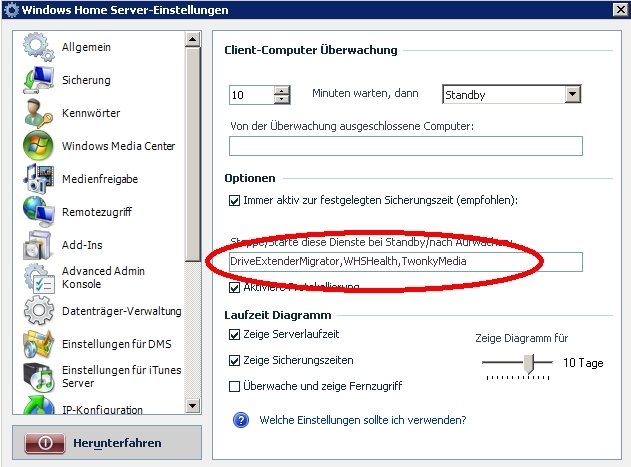Click the Sicherung backup icon
The height and width of the screenshot is (467, 631).
[38, 80]
